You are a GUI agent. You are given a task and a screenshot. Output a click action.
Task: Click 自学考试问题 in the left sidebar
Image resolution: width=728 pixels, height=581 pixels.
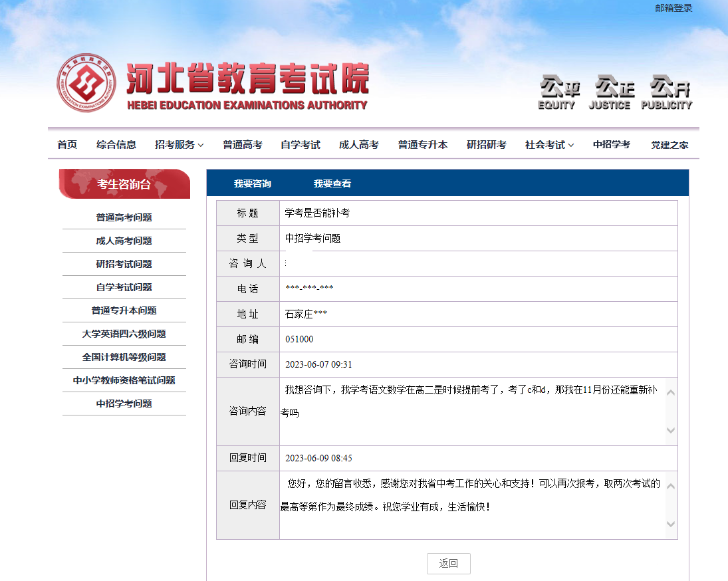click(x=124, y=287)
